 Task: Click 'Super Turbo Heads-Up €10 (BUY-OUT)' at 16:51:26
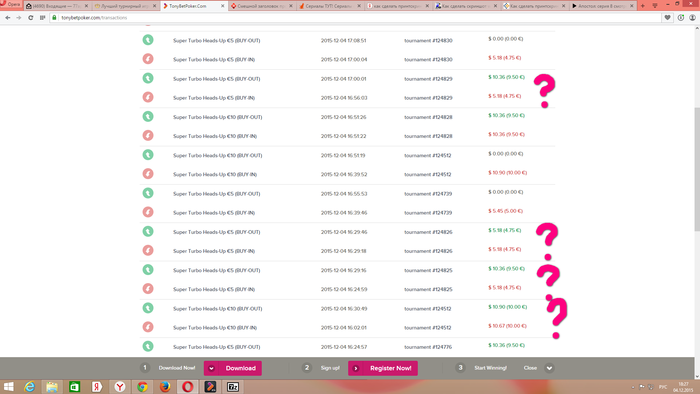click(217, 117)
